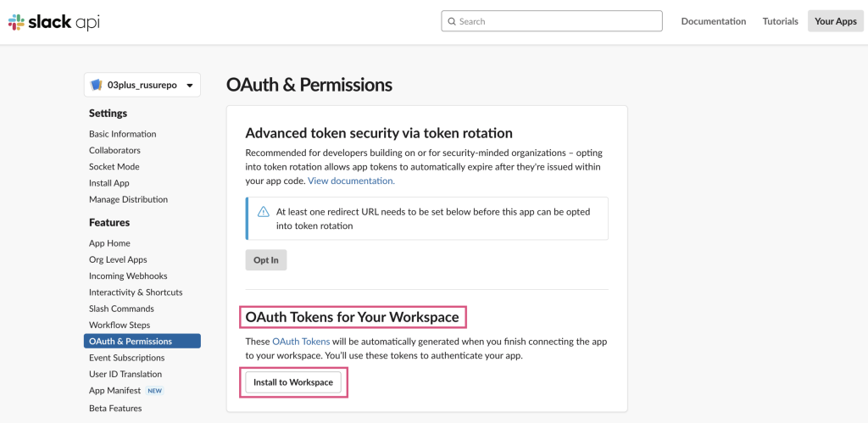Open Event Subscriptions page
This screenshot has width=868, height=423.
126,358
